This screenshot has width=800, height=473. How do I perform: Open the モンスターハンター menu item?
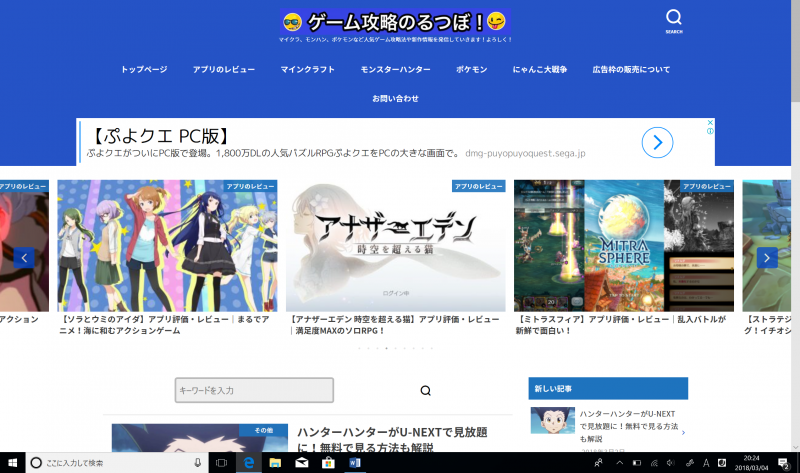click(x=395, y=69)
